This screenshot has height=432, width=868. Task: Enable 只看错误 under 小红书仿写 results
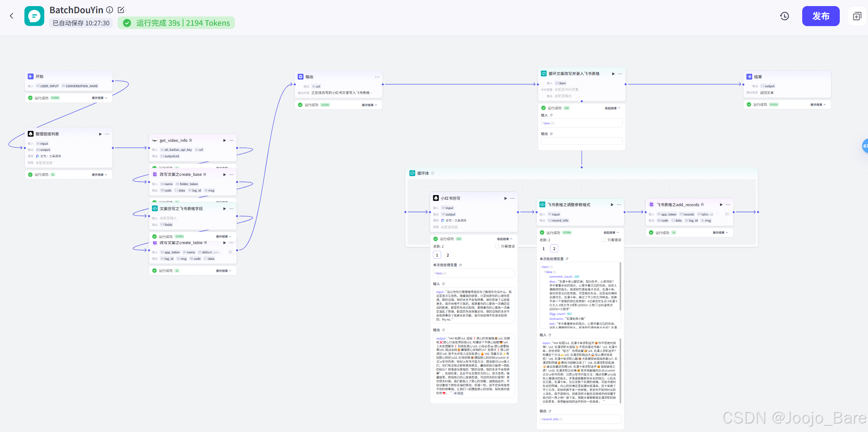497,246
